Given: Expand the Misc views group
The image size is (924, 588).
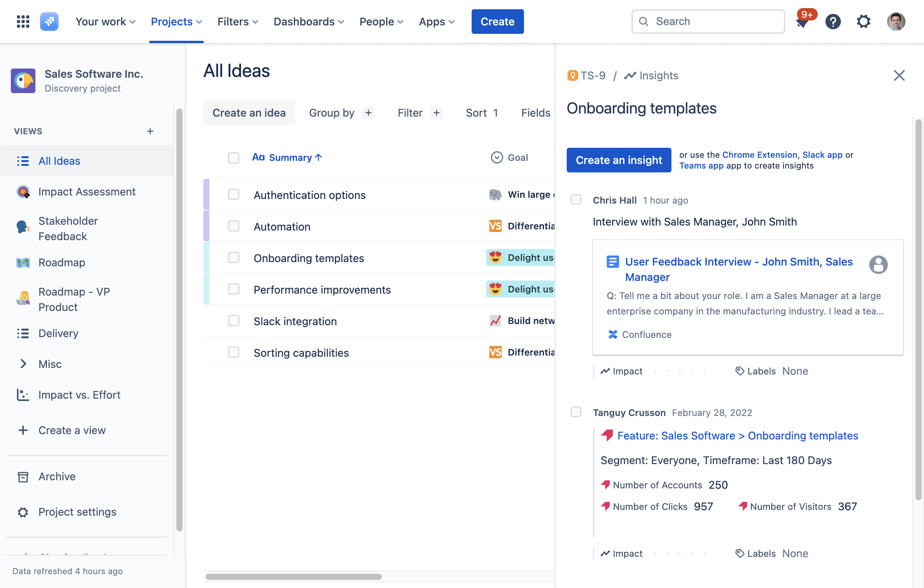Looking at the screenshot, I should (x=23, y=364).
